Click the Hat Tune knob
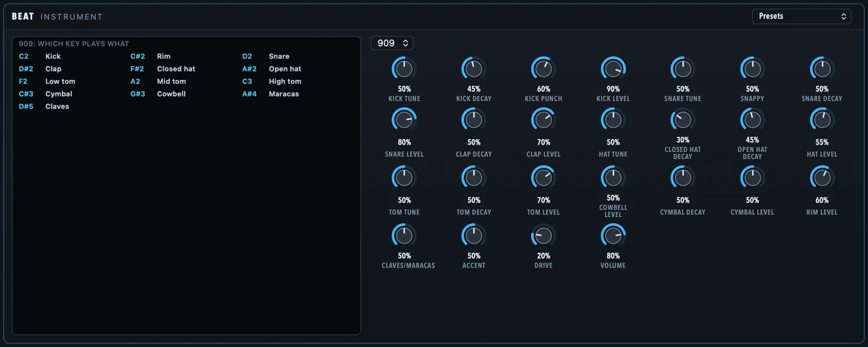 click(x=613, y=120)
